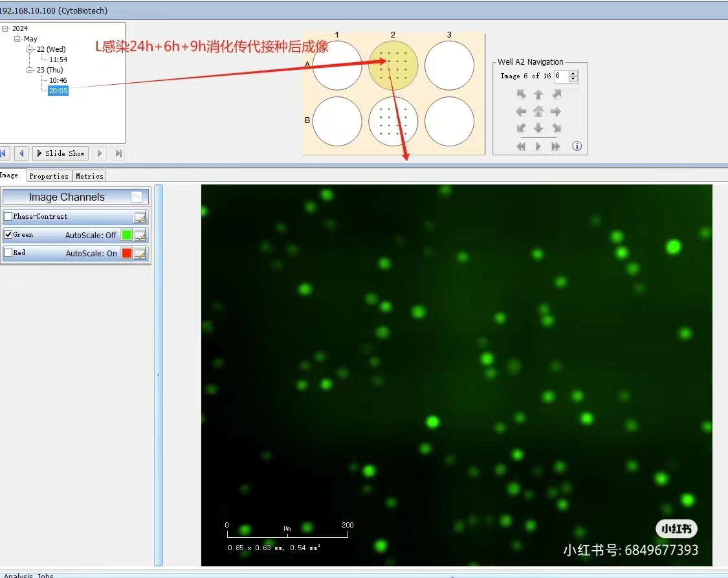
Task: Select the 11:54 scan entry
Action: click(58, 60)
